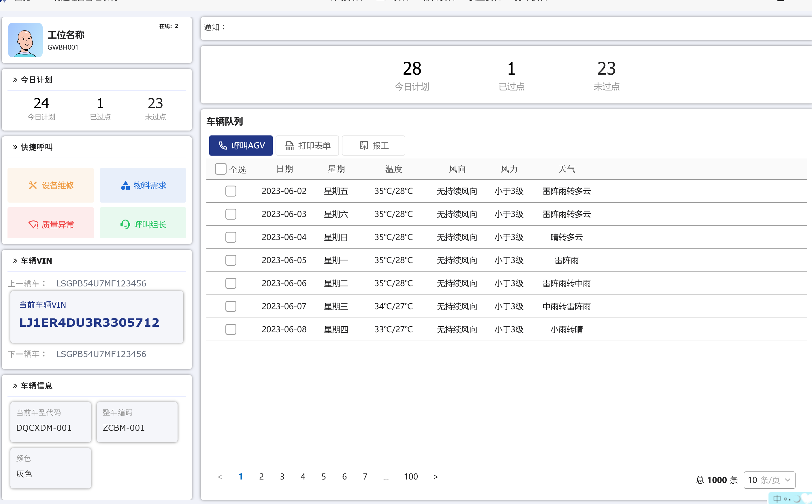Collapse the 快捷呼叫 section chevron
Image resolution: width=812 pixels, height=504 pixels.
(x=15, y=147)
